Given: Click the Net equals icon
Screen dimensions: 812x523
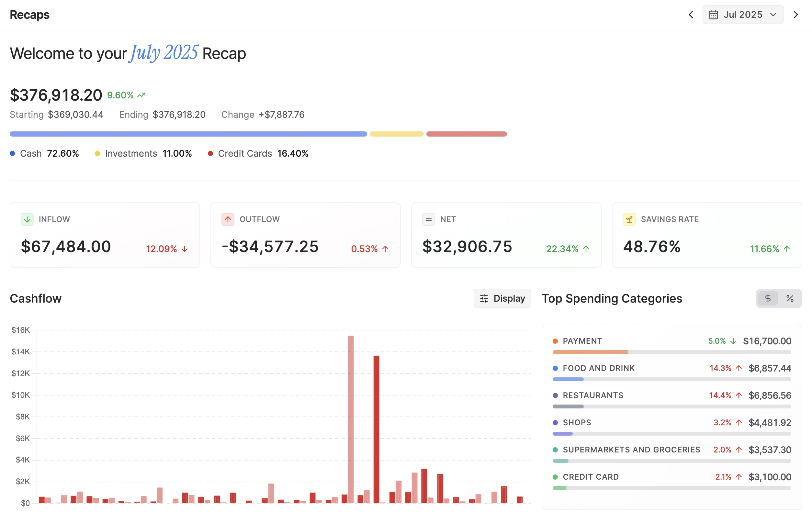Looking at the screenshot, I should pos(428,219).
